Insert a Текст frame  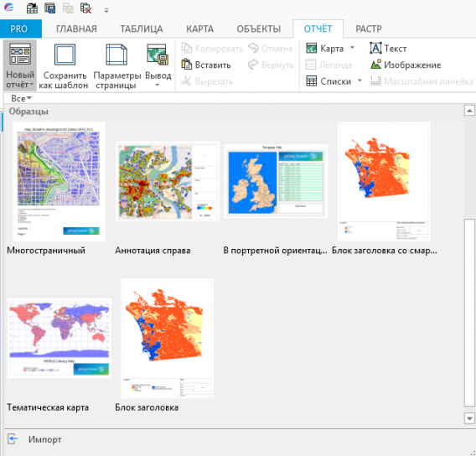(388, 49)
